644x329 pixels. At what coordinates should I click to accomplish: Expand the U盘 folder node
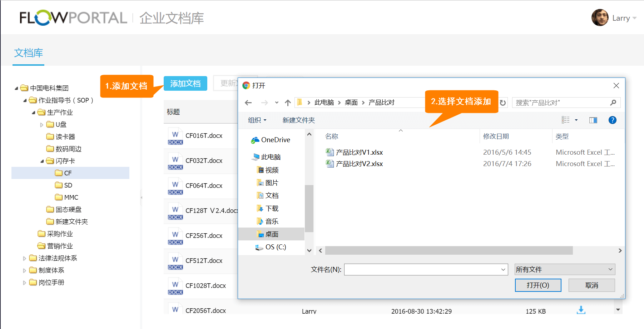pyautogui.click(x=42, y=125)
